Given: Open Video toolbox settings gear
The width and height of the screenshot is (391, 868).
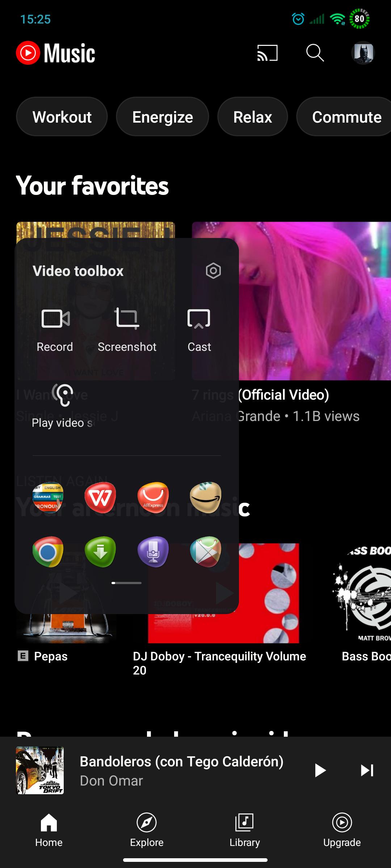Looking at the screenshot, I should pyautogui.click(x=213, y=271).
